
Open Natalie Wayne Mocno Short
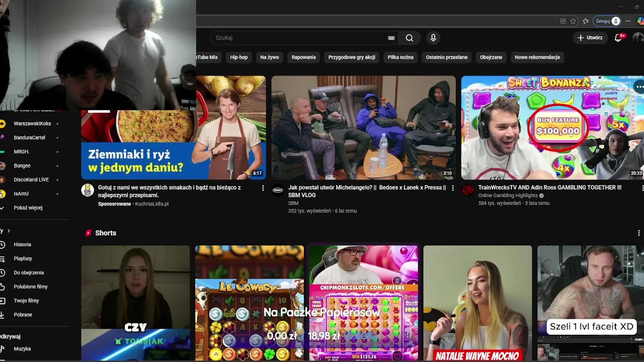point(477,303)
